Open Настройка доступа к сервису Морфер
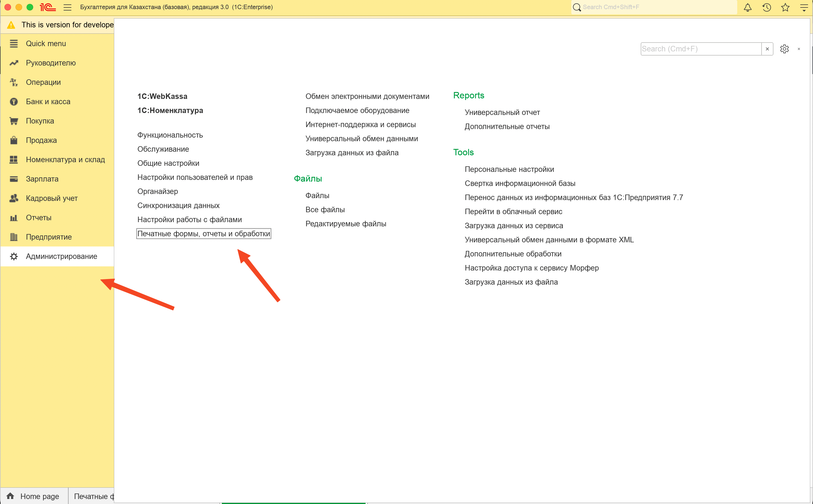Image resolution: width=813 pixels, height=504 pixels. point(531,268)
